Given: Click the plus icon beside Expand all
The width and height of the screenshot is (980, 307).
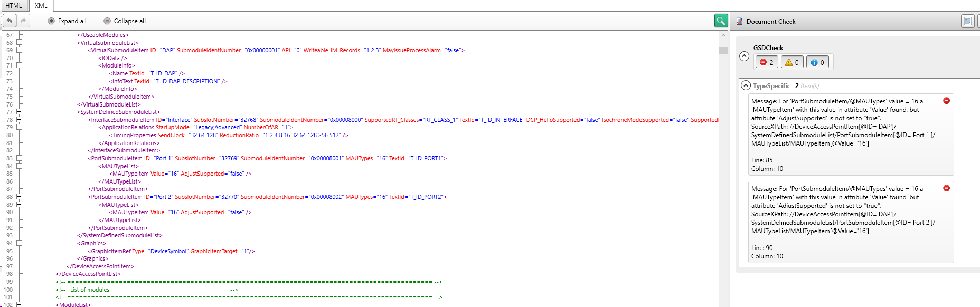Looking at the screenshot, I should coord(51,21).
